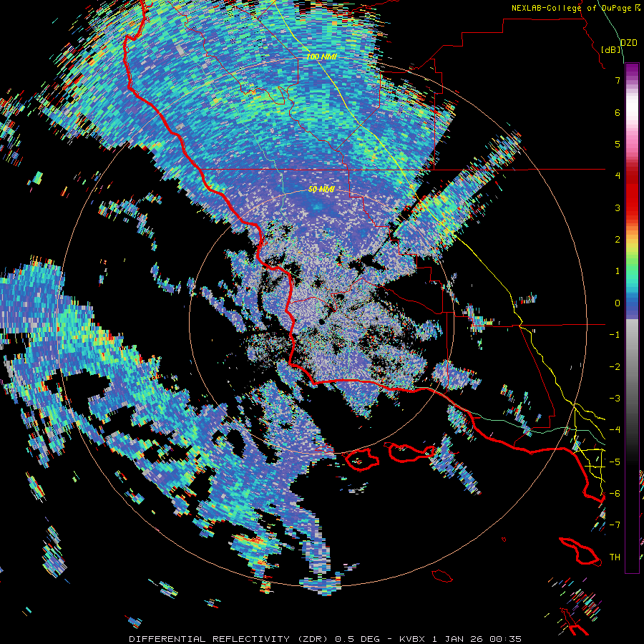This screenshot has width=644, height=644.
Task: Select the 5 value on the scale
Action: (618, 144)
